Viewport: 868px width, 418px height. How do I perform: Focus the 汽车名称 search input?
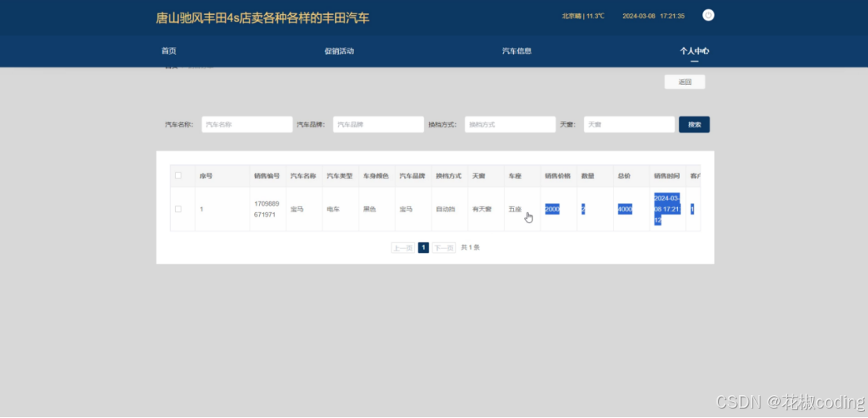tap(247, 125)
